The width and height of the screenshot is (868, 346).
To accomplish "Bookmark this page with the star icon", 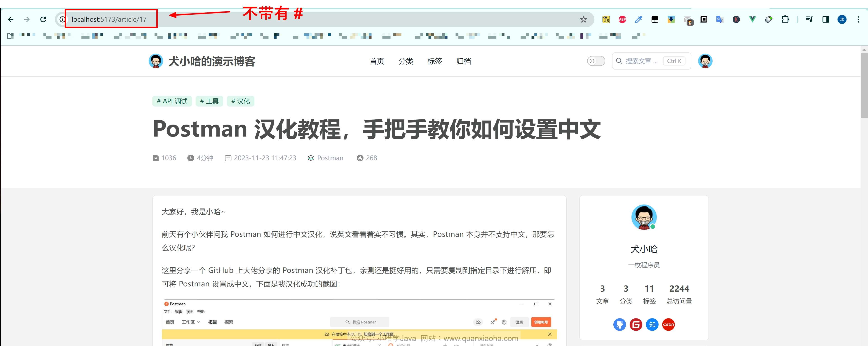I will [583, 19].
